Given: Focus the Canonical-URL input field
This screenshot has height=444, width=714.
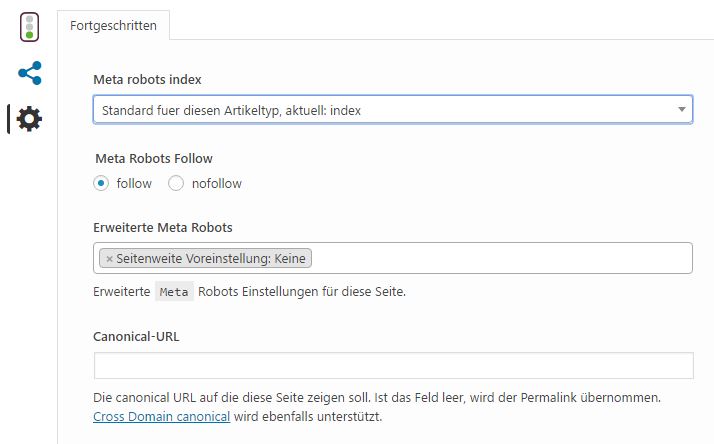Looking at the screenshot, I should pos(393,365).
